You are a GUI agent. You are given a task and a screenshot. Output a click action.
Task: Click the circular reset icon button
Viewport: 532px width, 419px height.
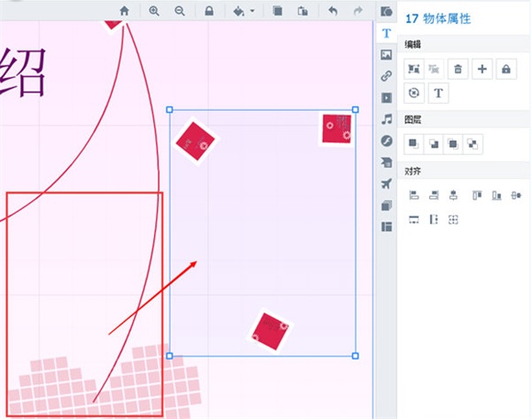(414, 93)
